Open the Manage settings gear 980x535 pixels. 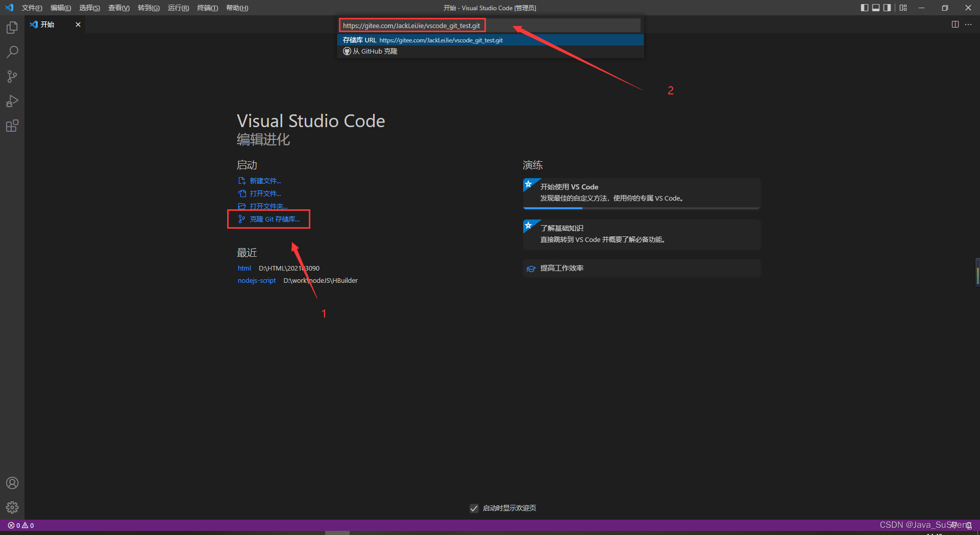(12, 507)
